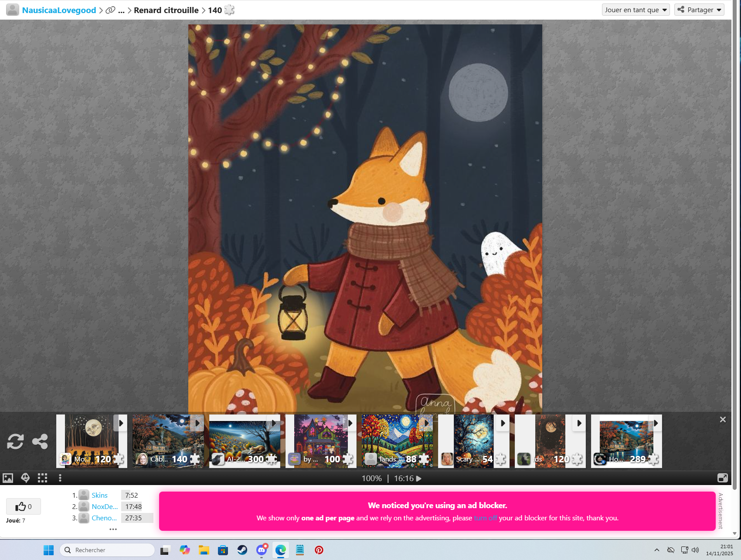Click the restart puzzle circular arrows icon

pyautogui.click(x=15, y=441)
